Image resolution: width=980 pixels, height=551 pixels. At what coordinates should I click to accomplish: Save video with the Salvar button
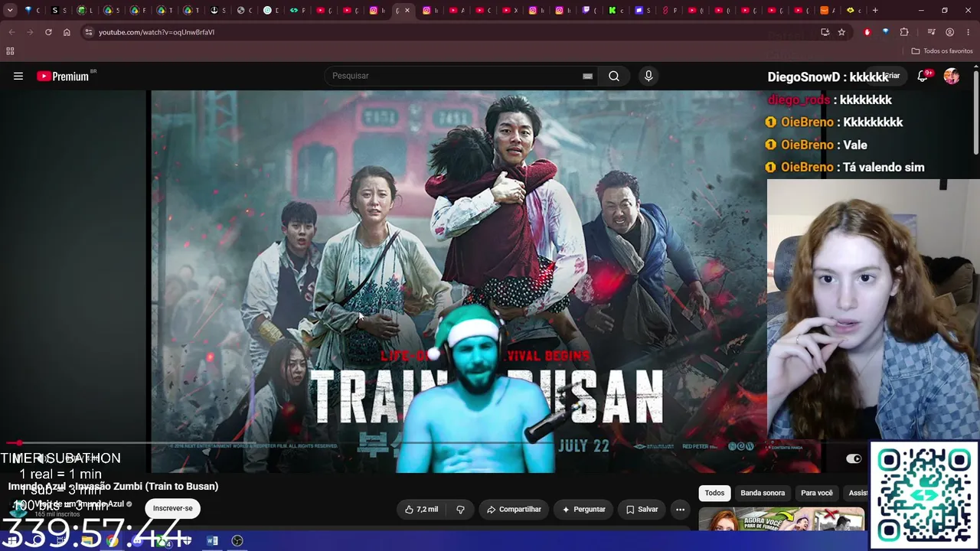(x=642, y=509)
